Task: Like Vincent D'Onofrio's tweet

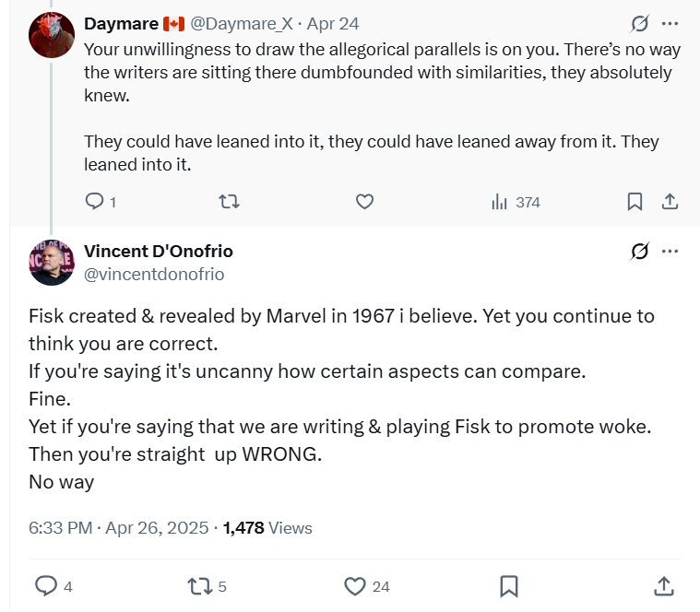Action: [355, 586]
